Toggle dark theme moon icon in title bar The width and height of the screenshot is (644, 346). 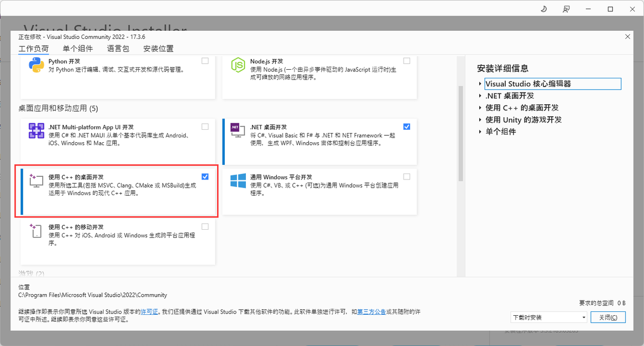[544, 9]
